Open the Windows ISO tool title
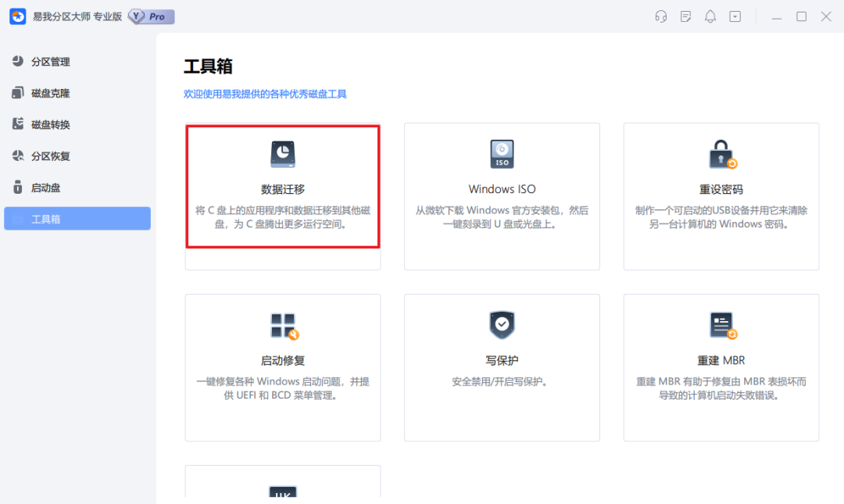The image size is (844, 504). click(x=502, y=189)
